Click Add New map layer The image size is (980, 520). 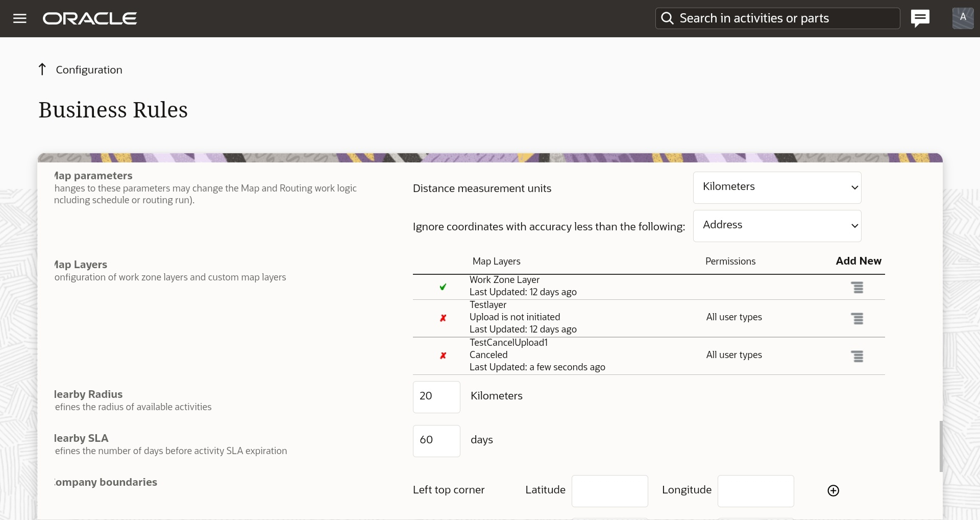tap(859, 261)
